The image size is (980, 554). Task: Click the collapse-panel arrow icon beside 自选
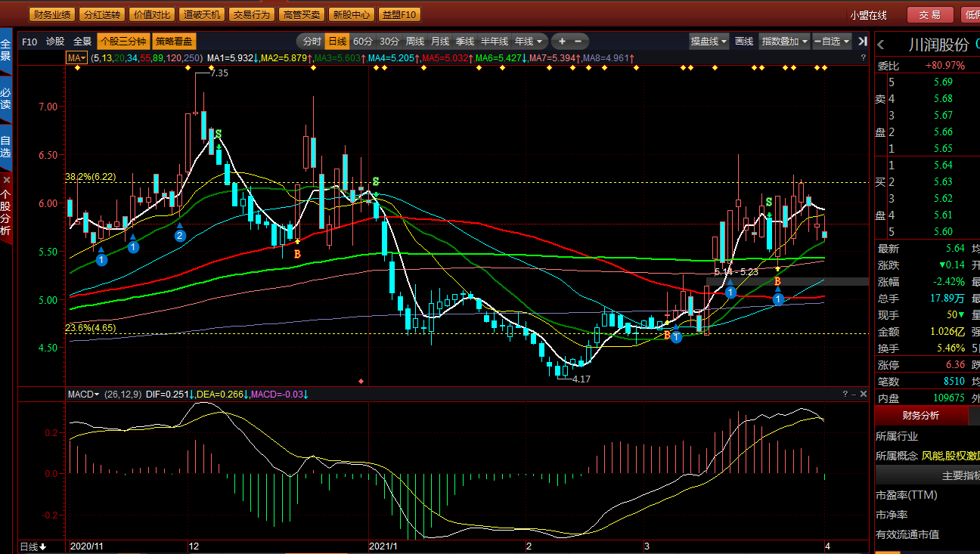[x=863, y=42]
